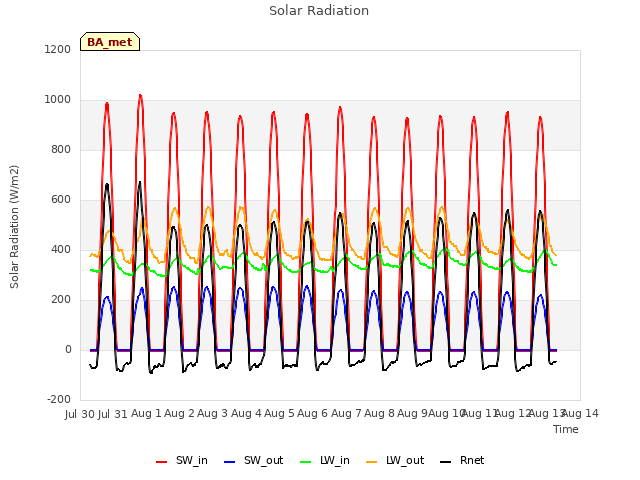Click the Aug 2 x-axis tick label
Viewport: 640px width, 480px height.
pyautogui.click(x=180, y=414)
